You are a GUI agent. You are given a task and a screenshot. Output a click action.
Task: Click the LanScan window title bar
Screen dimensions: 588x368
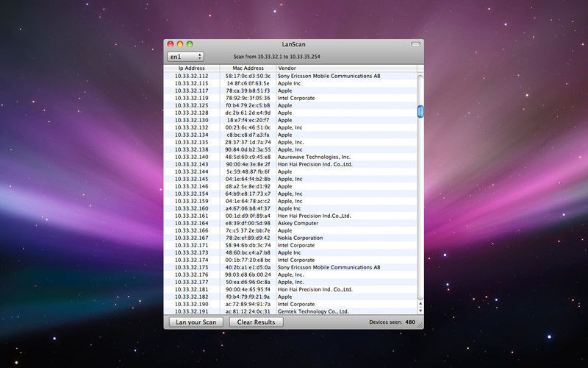[294, 44]
